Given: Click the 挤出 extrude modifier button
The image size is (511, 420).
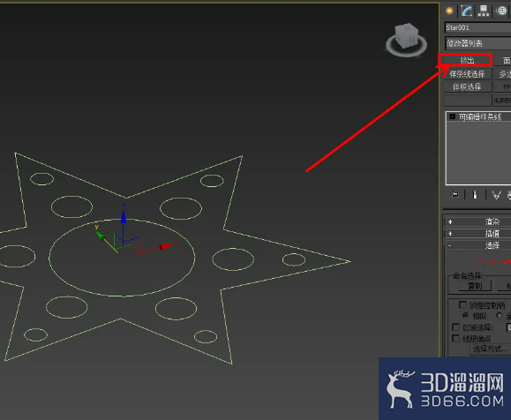Looking at the screenshot, I should [x=467, y=60].
